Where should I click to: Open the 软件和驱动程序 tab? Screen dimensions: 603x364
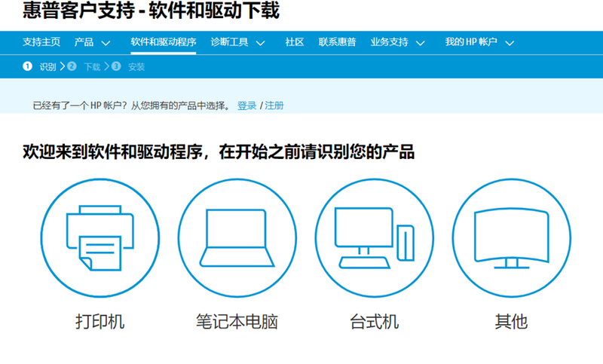(x=163, y=42)
